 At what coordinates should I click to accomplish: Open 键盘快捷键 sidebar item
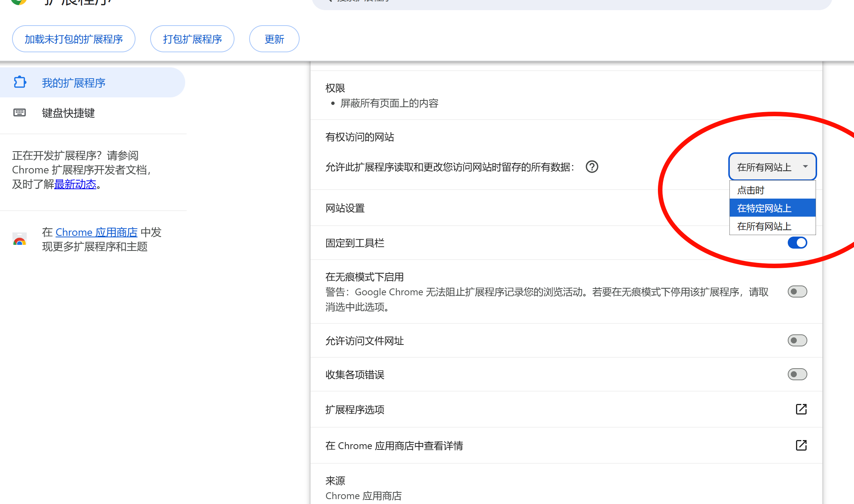click(68, 113)
